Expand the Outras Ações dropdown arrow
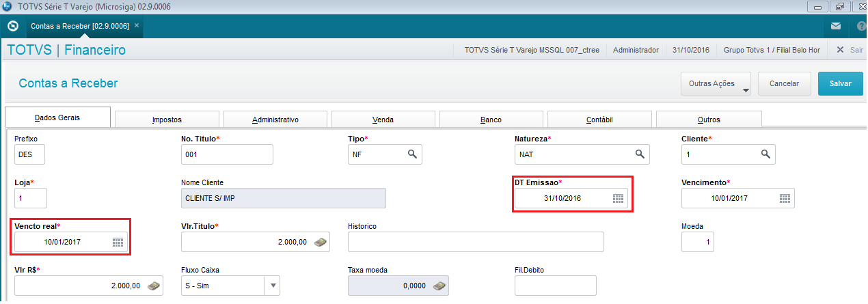The height and width of the screenshot is (304, 868). click(x=745, y=89)
